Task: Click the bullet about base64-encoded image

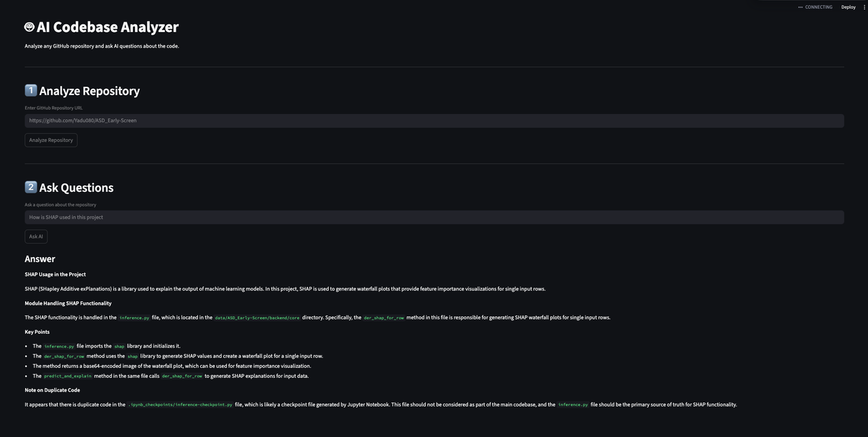Action: point(172,366)
